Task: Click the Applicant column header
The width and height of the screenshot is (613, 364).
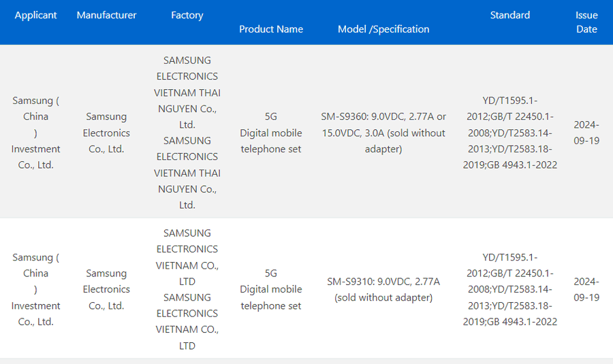Action: (35, 15)
